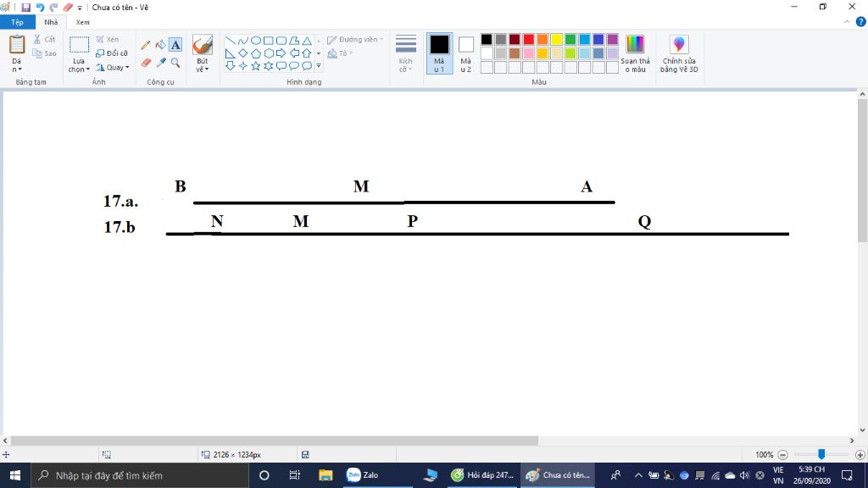Click the Copy (Sao) button
This screenshot has height=488, width=868.
pos(44,53)
